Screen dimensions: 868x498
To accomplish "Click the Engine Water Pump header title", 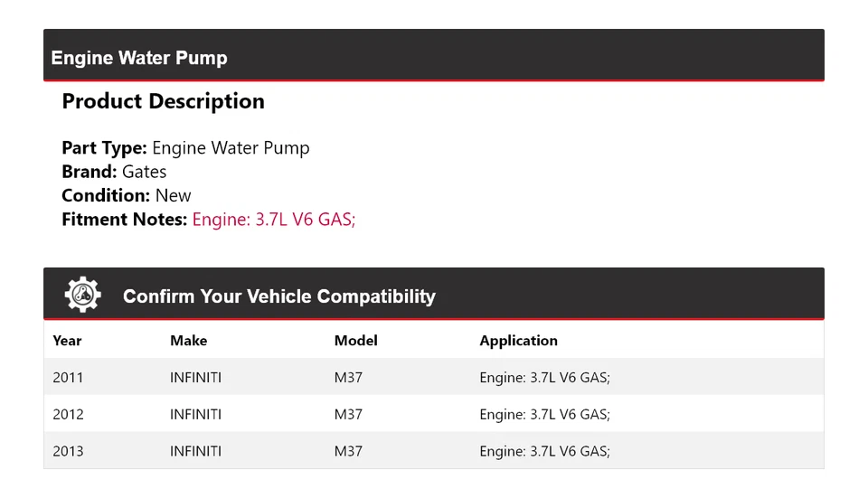I will (139, 58).
